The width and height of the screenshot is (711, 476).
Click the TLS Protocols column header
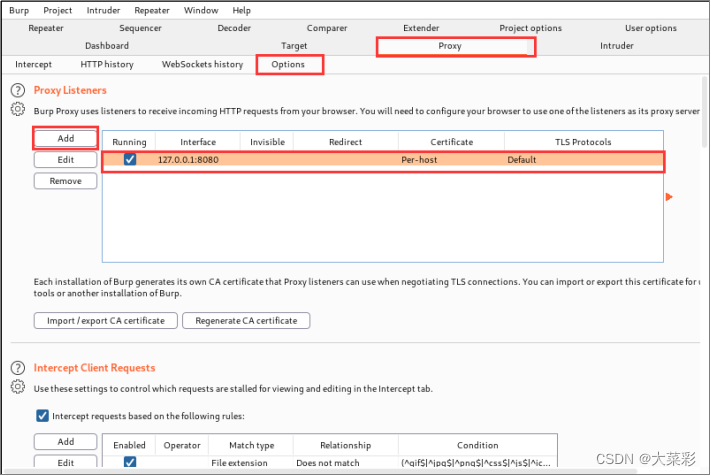[583, 142]
